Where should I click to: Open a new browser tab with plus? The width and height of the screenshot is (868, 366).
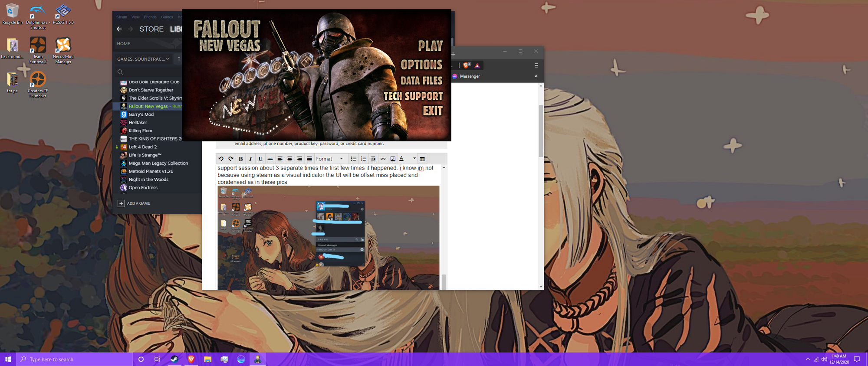coord(453,54)
